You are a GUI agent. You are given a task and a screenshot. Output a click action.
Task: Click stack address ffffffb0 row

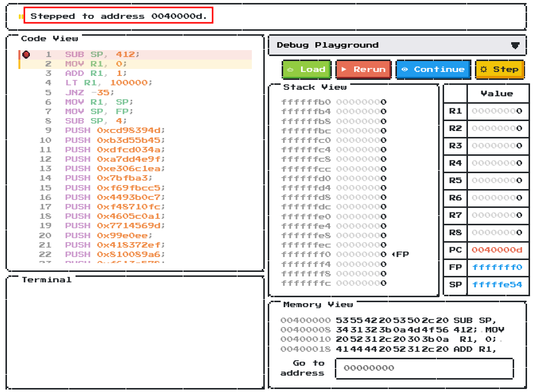click(x=334, y=102)
